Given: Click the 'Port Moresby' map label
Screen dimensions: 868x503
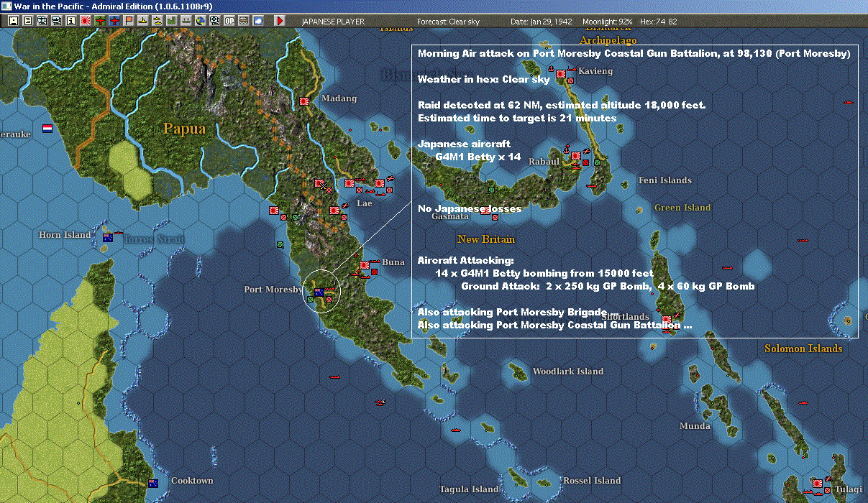Looking at the screenshot, I should coord(273,290).
